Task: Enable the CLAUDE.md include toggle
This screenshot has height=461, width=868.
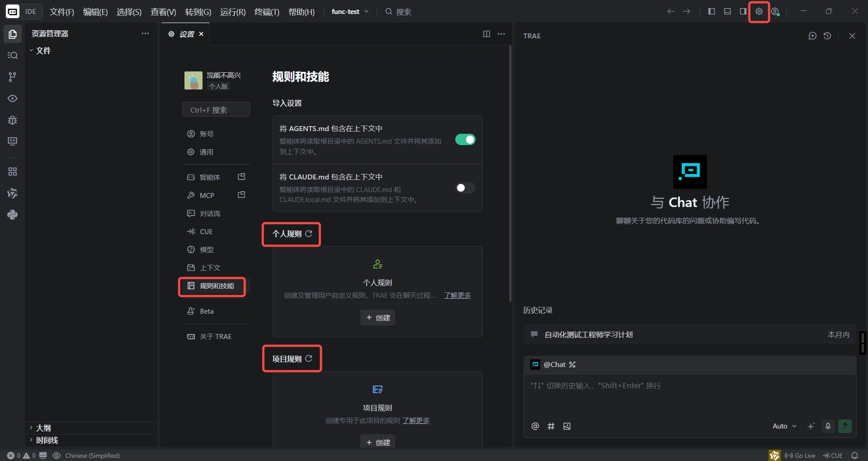Action: (465, 188)
